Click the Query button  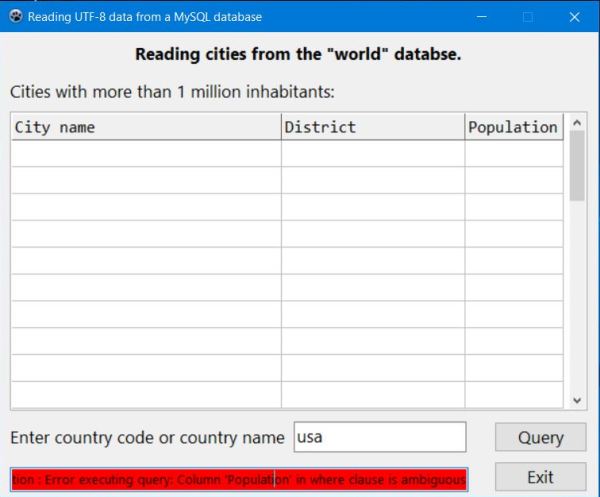540,437
